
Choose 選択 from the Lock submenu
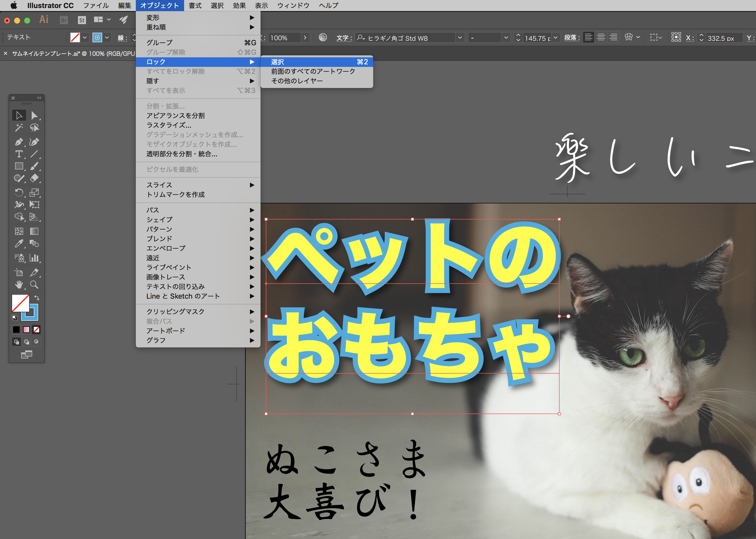(317, 62)
